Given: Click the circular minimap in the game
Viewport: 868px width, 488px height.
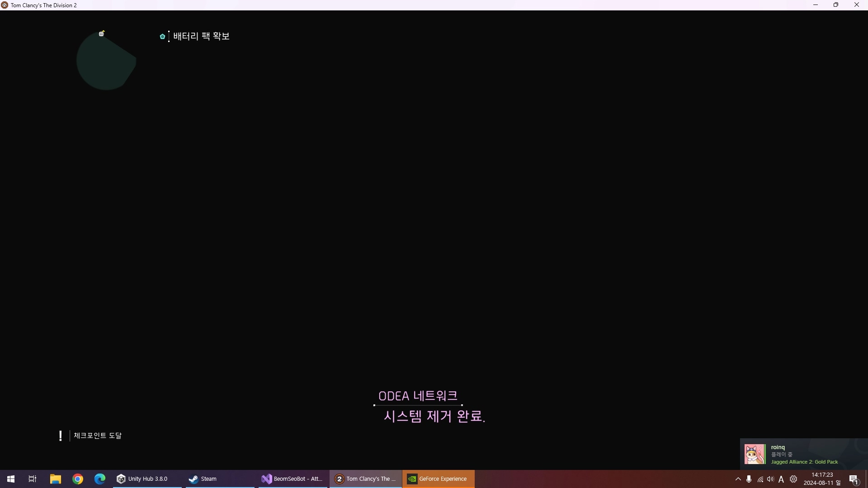Looking at the screenshot, I should click(x=106, y=62).
